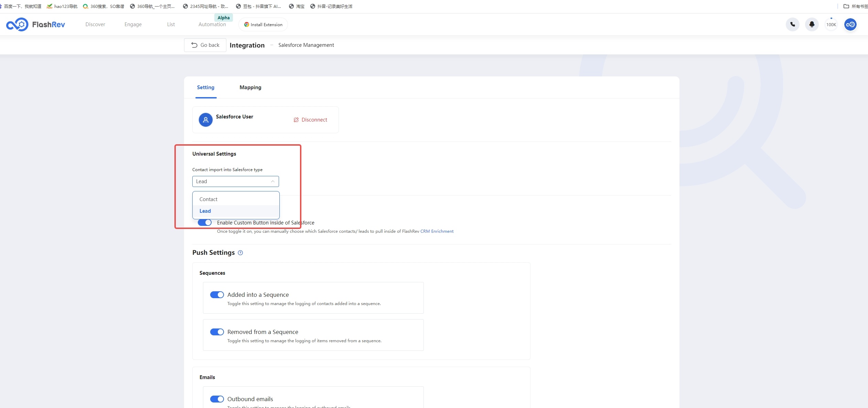This screenshot has height=408, width=868.
Task: Open the 360搜索 bookmark
Action: tap(104, 6)
